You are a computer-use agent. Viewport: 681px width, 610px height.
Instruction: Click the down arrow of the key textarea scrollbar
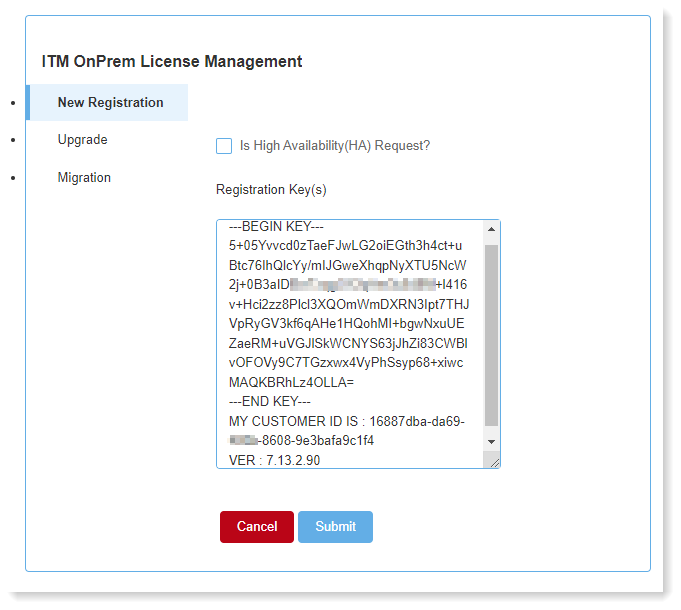[491, 441]
